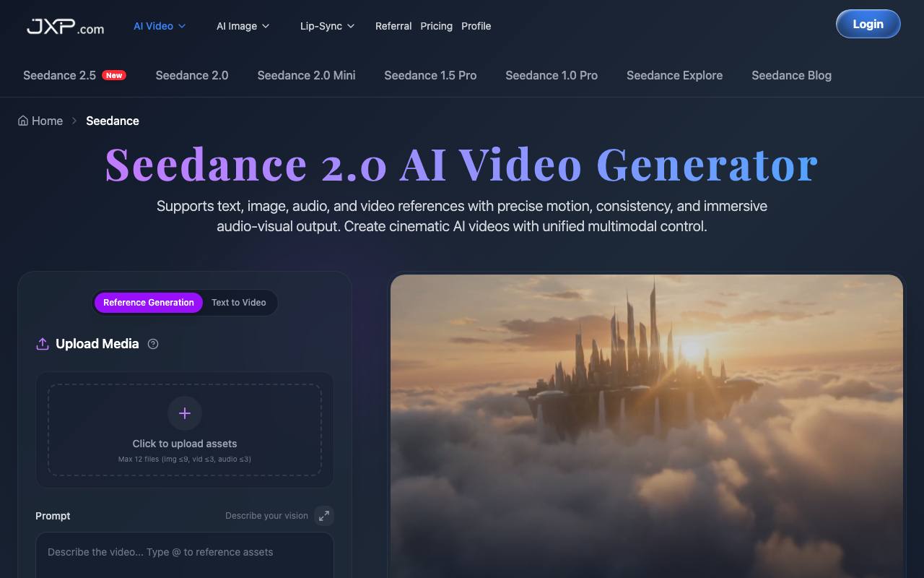Image resolution: width=924 pixels, height=578 pixels.
Task: Select Reference Generation mode
Action: [x=149, y=303]
